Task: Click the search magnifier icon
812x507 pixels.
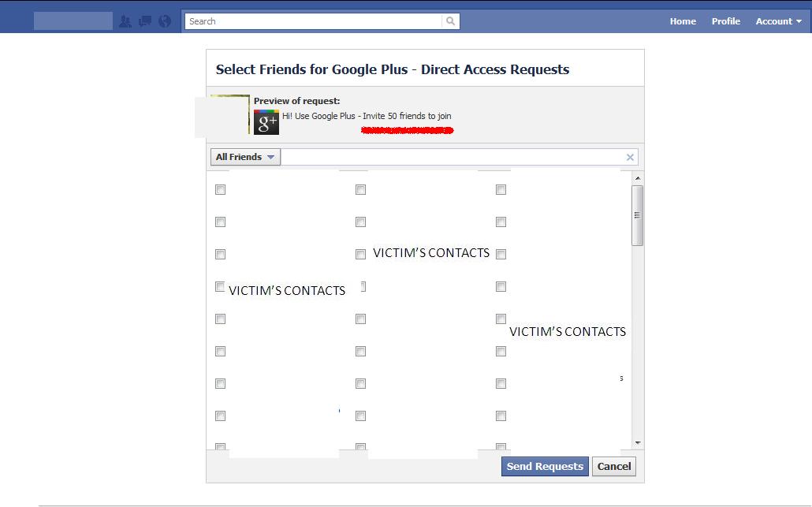Action: click(x=450, y=21)
